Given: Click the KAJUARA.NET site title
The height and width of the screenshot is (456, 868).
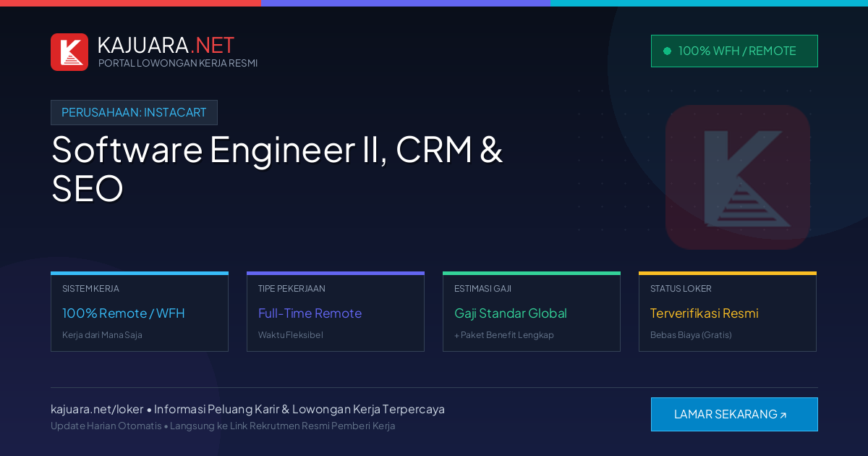Looking at the screenshot, I should pos(166,45).
